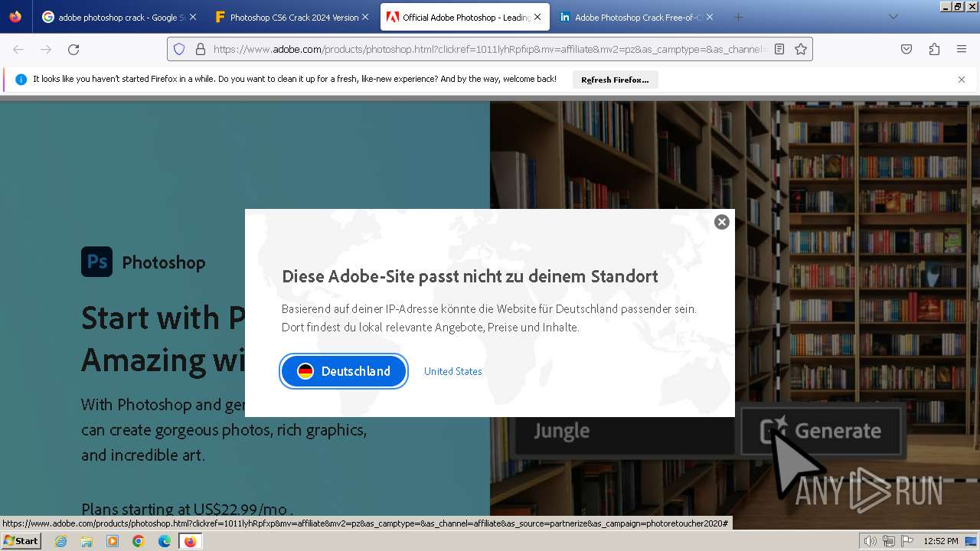The width and height of the screenshot is (980, 551).
Task: Launch Chrome from the taskbar
Action: (x=139, y=541)
